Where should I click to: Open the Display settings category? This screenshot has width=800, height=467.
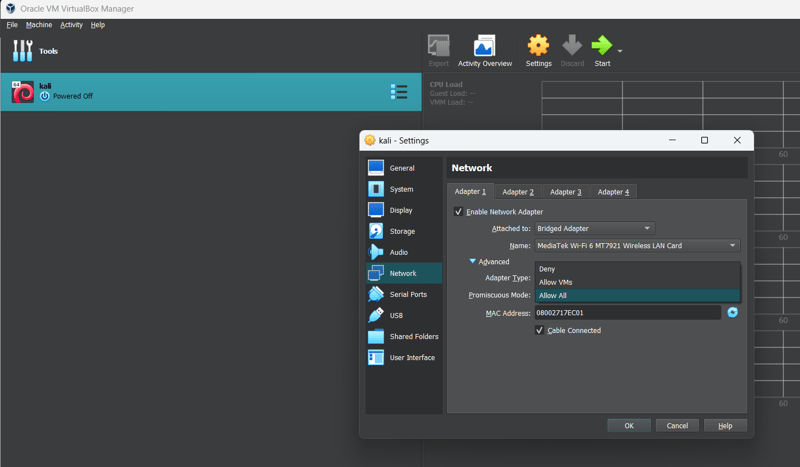404,210
